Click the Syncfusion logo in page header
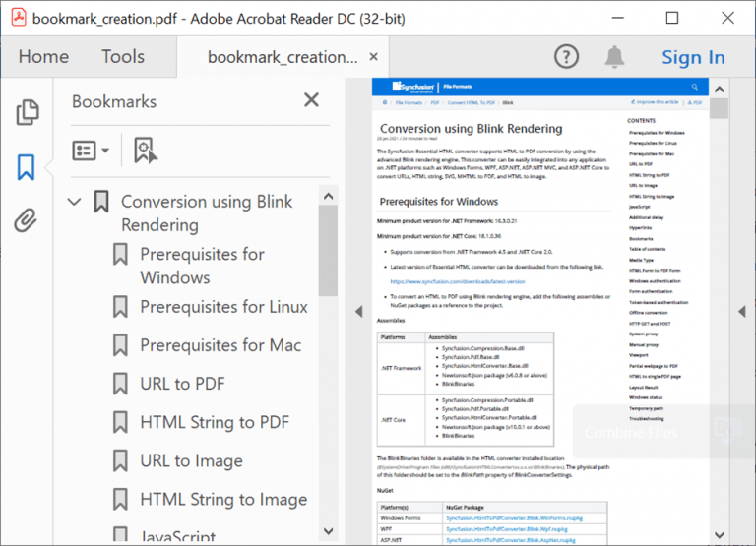756x546 pixels. 413,87
